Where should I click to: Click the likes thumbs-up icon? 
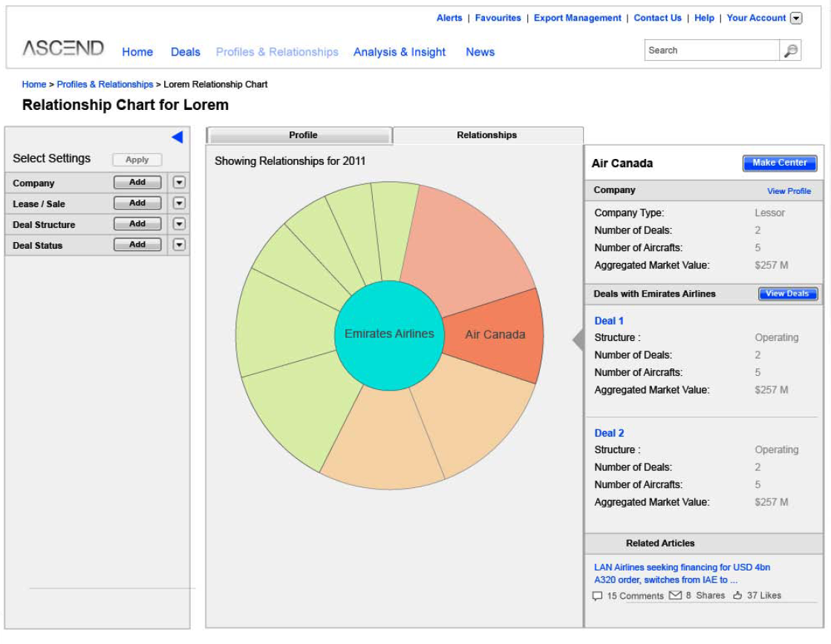tap(737, 595)
